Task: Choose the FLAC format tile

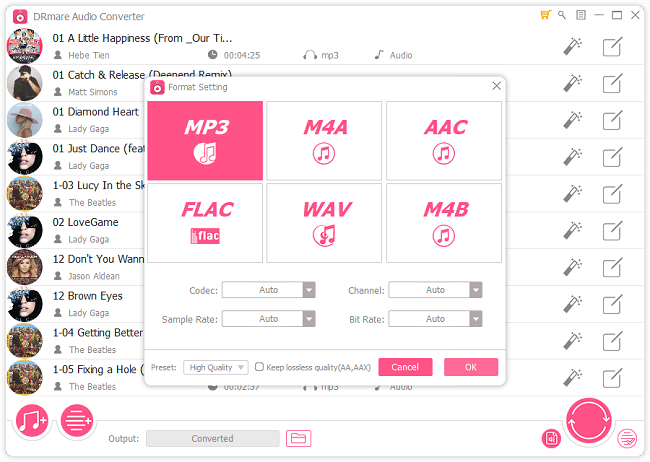Action: [x=206, y=222]
